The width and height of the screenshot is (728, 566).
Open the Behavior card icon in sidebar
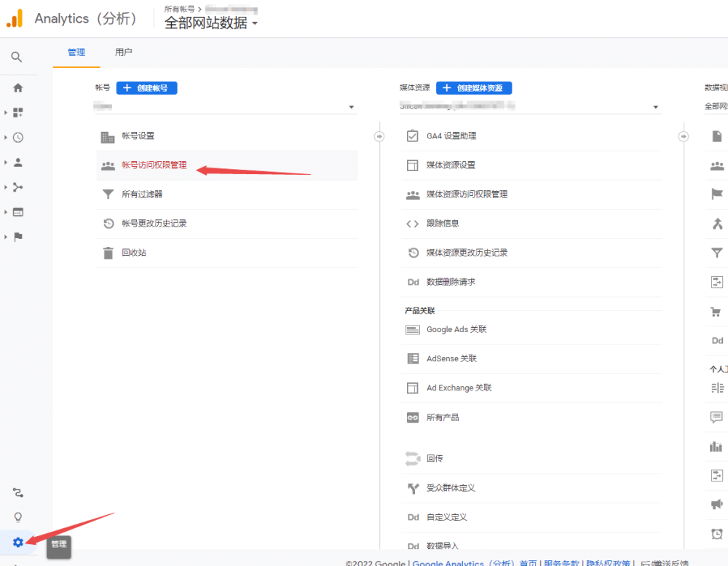point(18,212)
